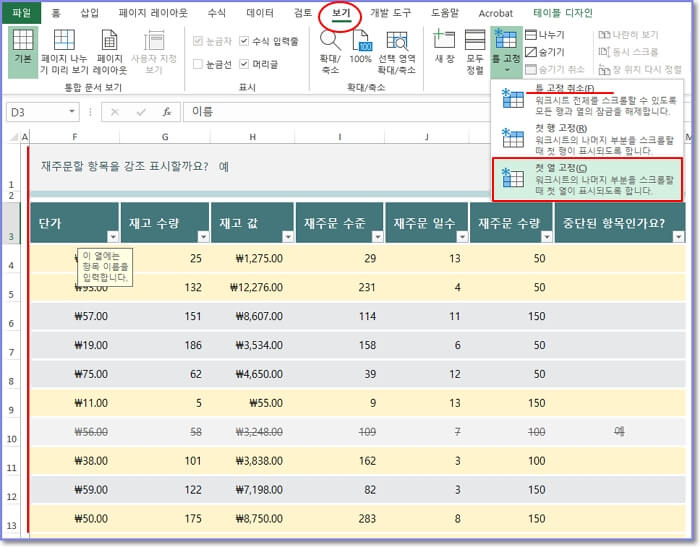
Task: Click the 나누기 split icon
Action: pos(530,34)
